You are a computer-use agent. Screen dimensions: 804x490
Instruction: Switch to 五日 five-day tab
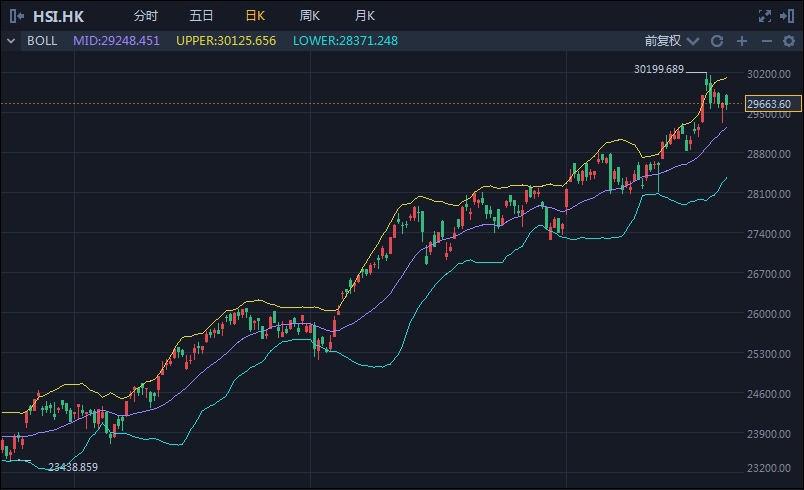tap(201, 16)
